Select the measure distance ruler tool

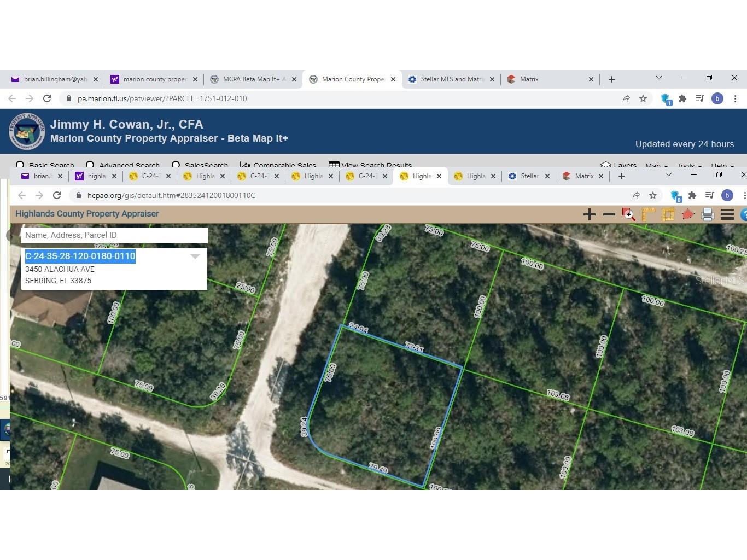pyautogui.click(x=648, y=214)
